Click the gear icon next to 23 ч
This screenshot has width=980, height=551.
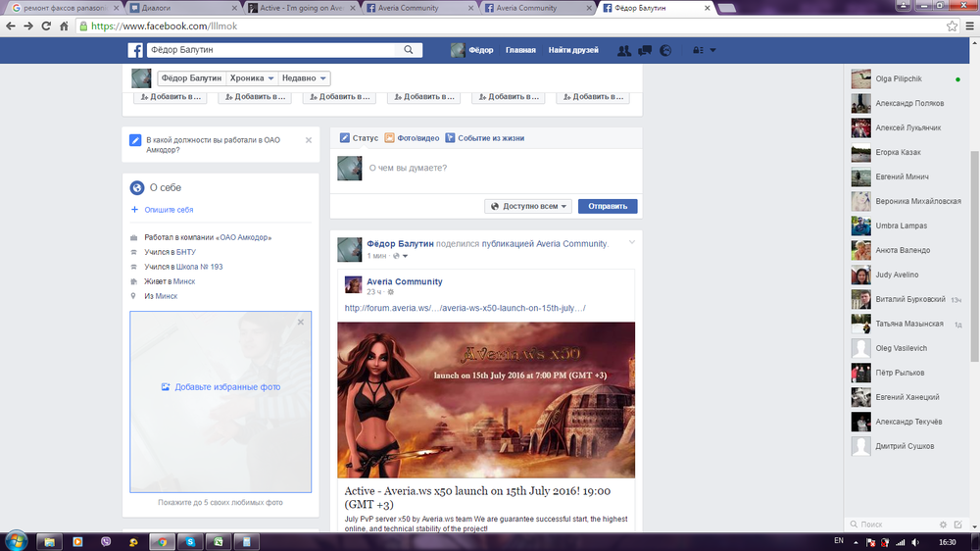point(391,292)
